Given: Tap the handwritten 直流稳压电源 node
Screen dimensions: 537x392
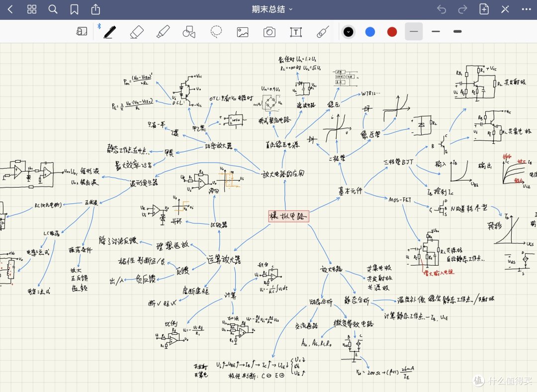Looking at the screenshot, I should (x=282, y=145).
